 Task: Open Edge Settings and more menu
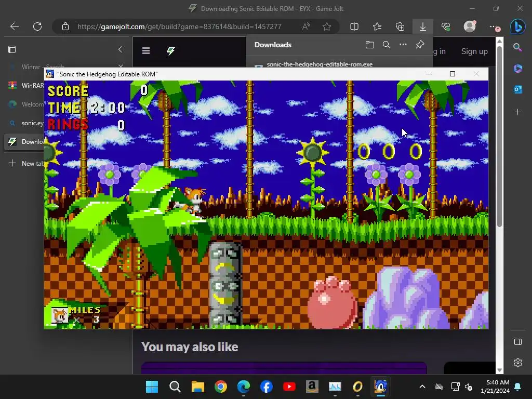click(495, 27)
